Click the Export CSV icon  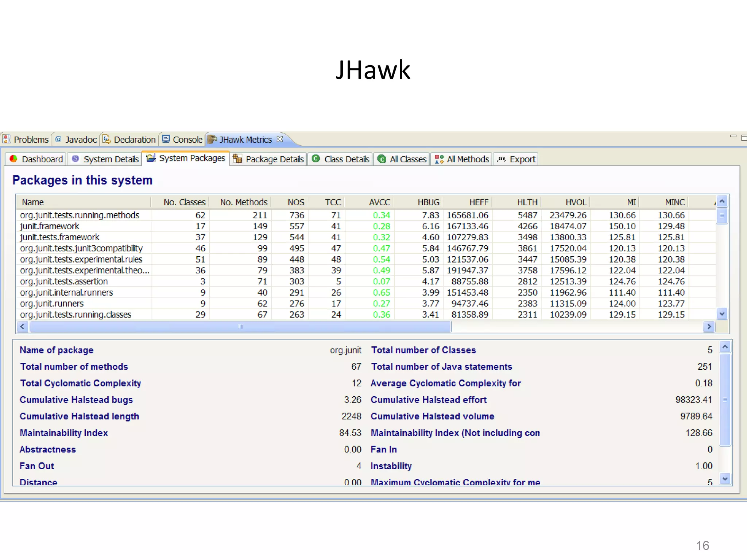click(x=502, y=159)
